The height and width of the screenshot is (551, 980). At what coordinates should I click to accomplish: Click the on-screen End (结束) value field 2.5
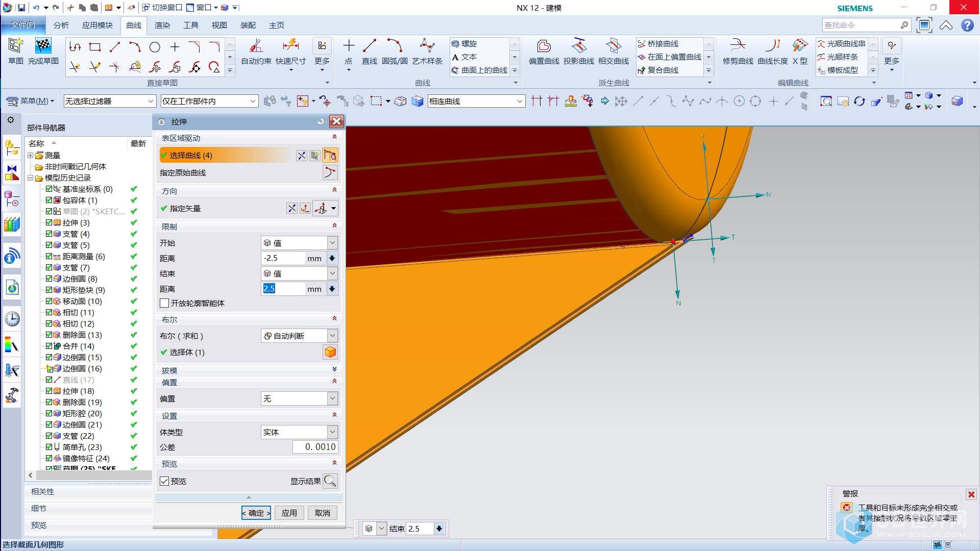(x=420, y=529)
